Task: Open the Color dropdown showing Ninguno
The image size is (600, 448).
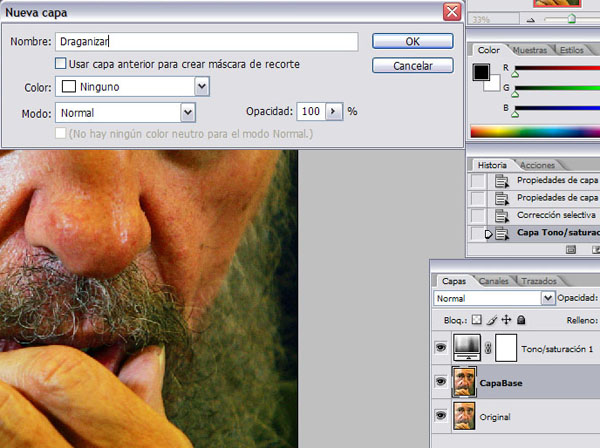Action: tap(202, 86)
